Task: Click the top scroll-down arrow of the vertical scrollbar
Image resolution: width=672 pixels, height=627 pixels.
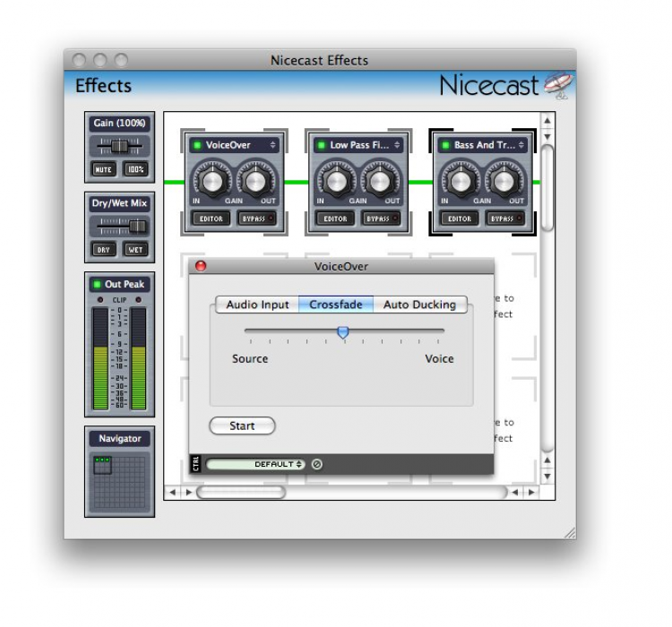Action: [547, 136]
